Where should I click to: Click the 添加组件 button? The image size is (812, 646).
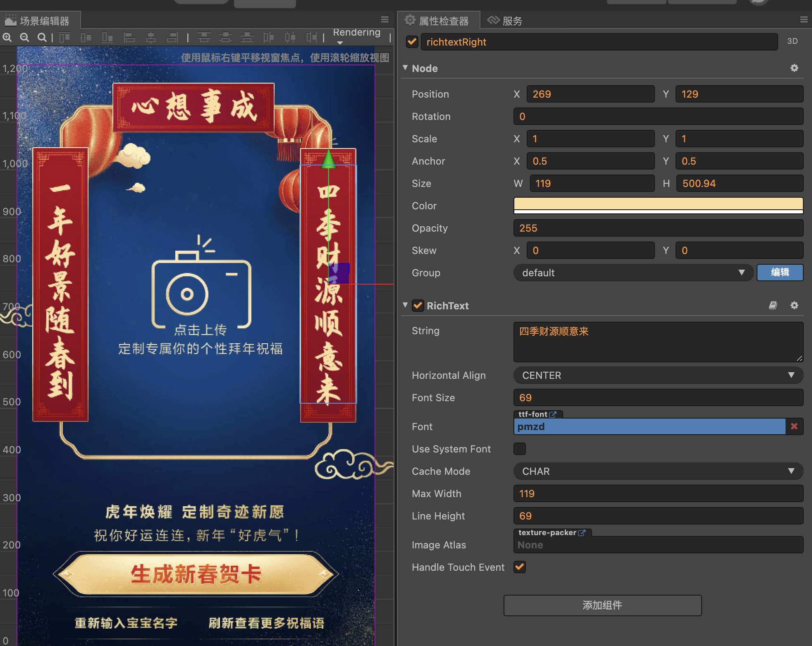point(602,605)
